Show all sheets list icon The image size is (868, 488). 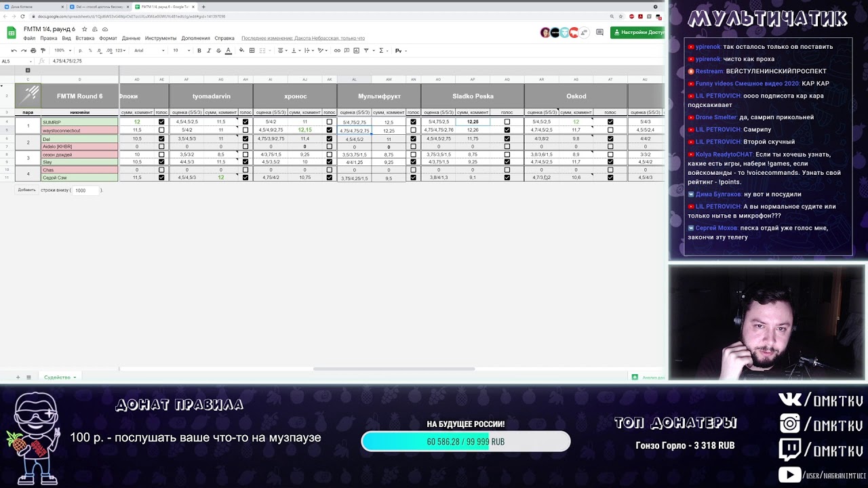(x=28, y=377)
